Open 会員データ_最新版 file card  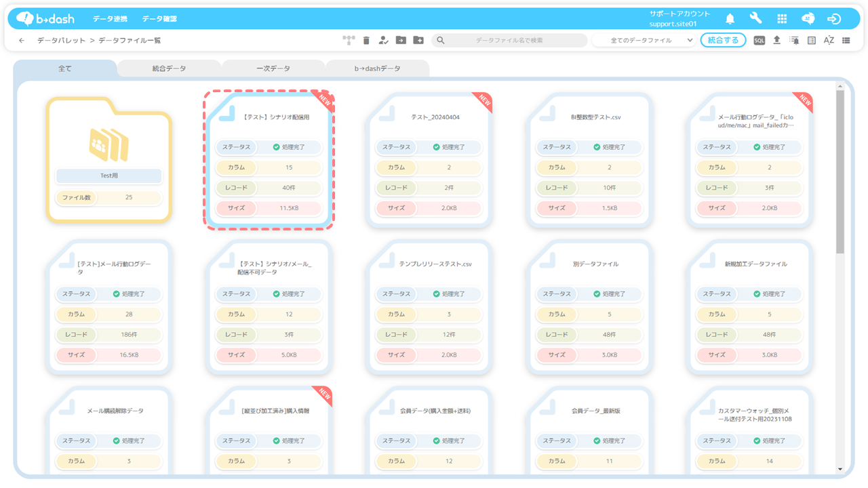point(589,430)
